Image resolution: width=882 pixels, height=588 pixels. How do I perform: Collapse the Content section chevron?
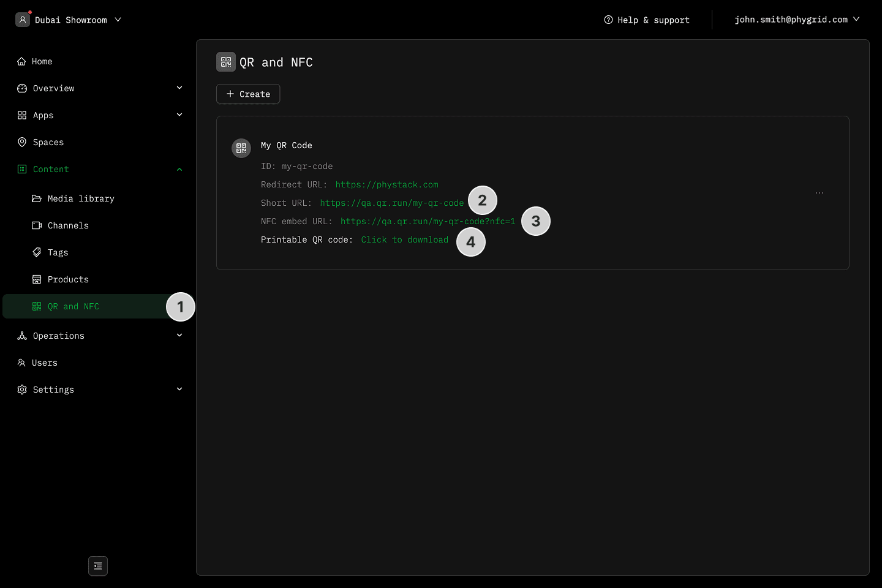tap(179, 170)
